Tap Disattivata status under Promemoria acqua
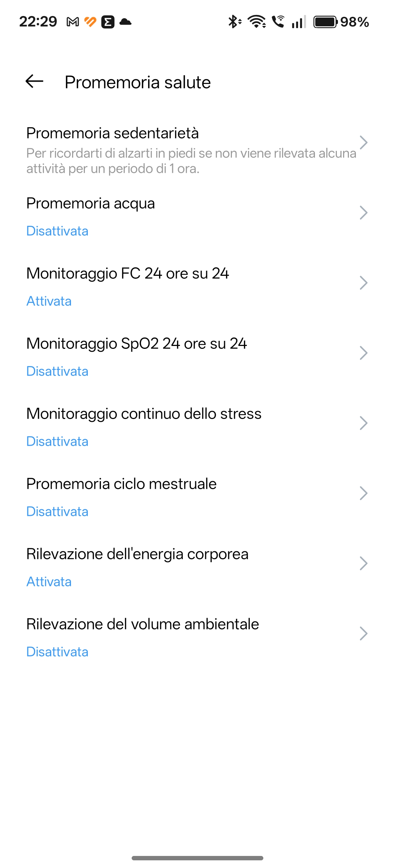Viewport: 395px width, 868px height. pos(57,231)
